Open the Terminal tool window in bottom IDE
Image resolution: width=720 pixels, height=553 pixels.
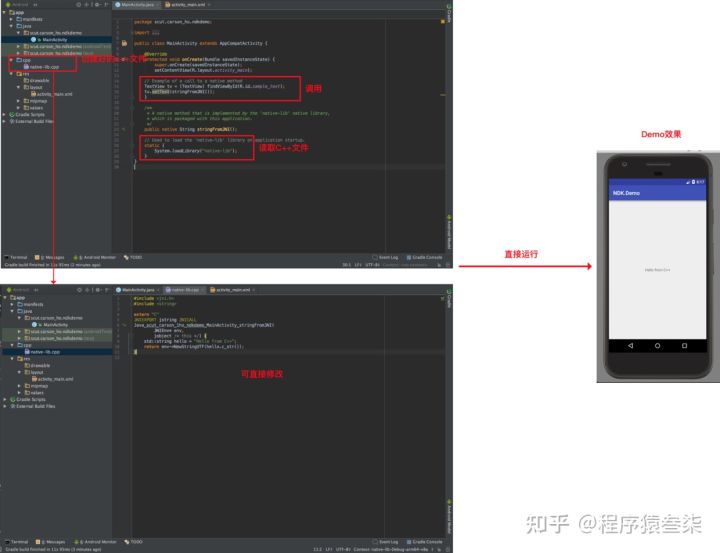(x=17, y=542)
